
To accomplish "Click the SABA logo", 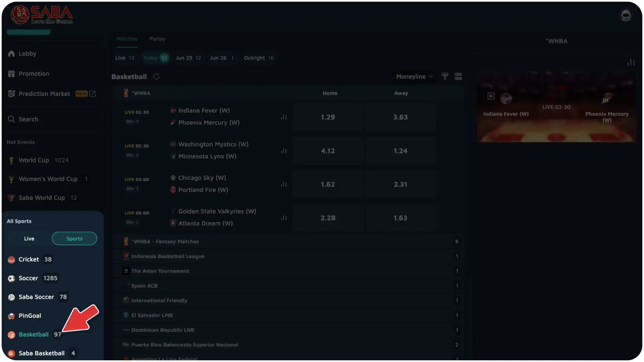I will click(42, 15).
